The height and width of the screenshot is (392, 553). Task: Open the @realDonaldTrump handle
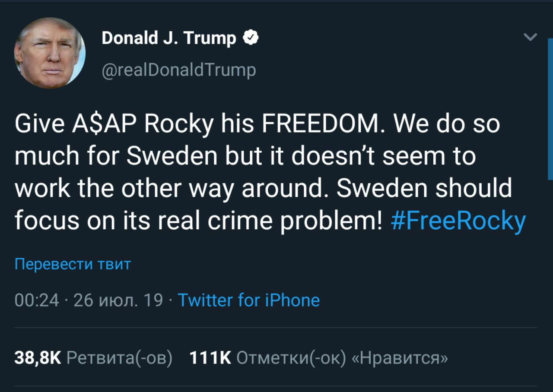(x=178, y=70)
